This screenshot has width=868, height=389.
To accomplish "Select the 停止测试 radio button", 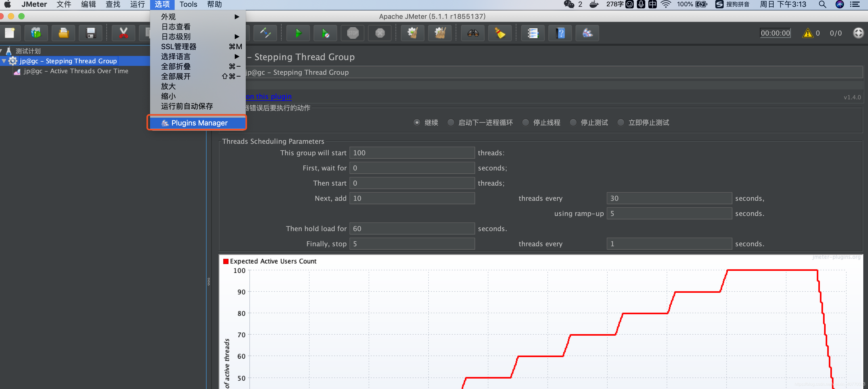I will tap(573, 123).
